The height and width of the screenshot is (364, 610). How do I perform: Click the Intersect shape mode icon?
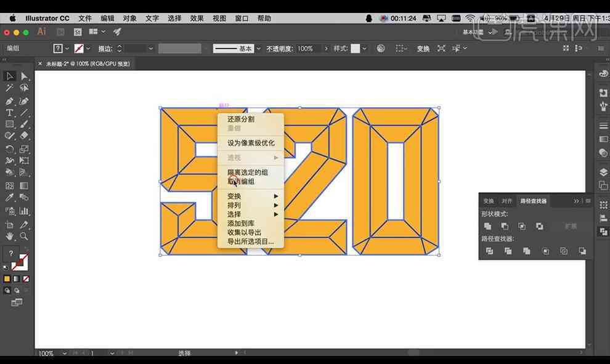[x=522, y=226]
